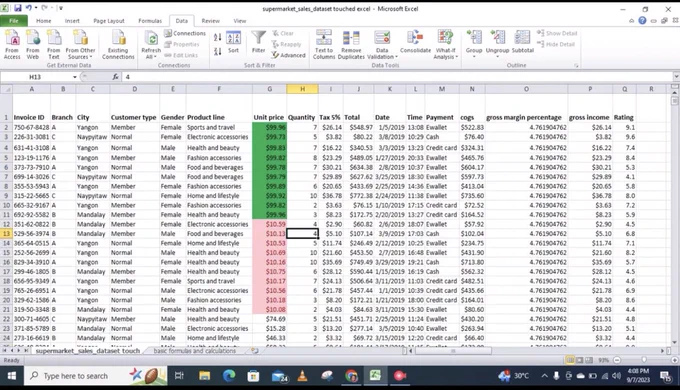680x390 pixels.
Task: Launch Text to Columns wizard
Action: pos(324,44)
